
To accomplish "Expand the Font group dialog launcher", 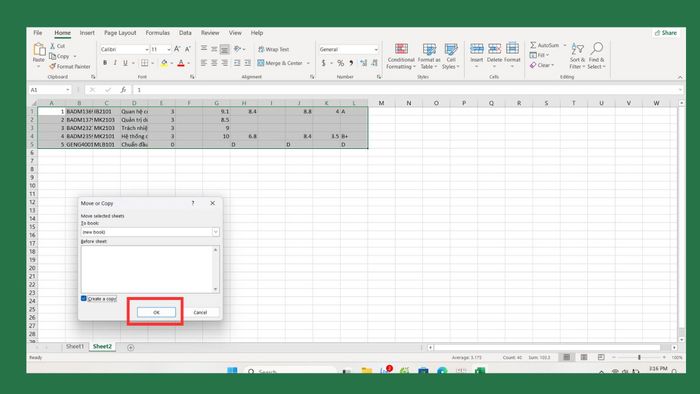I will click(x=192, y=77).
